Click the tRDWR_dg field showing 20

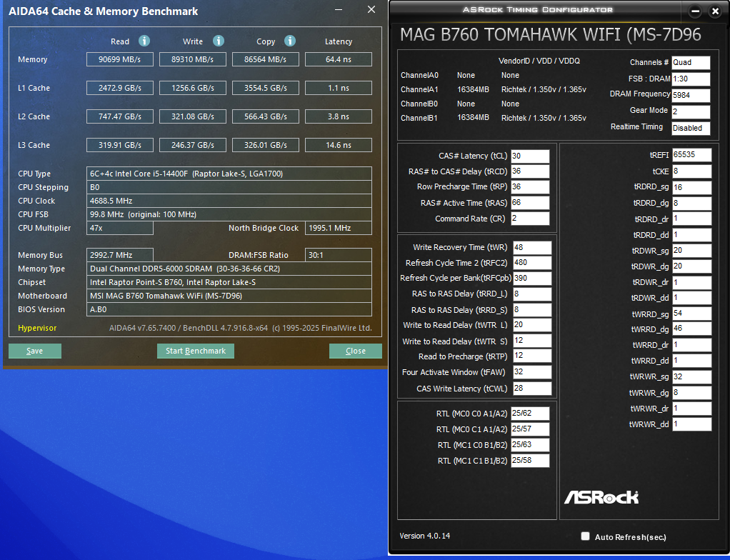(692, 266)
